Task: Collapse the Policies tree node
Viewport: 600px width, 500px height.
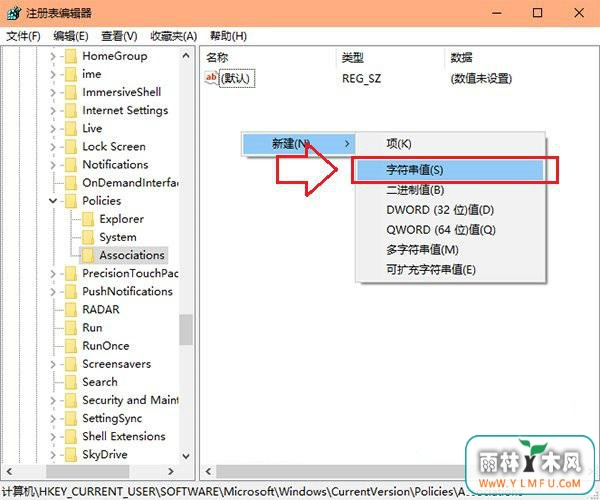Action: [x=53, y=201]
